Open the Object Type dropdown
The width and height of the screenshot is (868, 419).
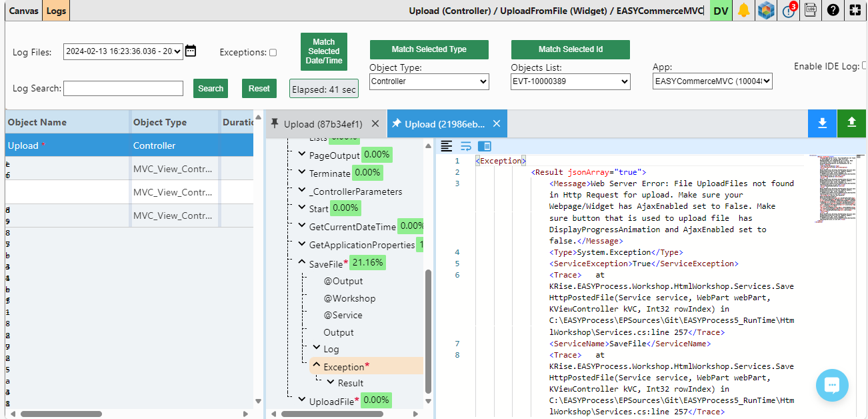pos(429,81)
